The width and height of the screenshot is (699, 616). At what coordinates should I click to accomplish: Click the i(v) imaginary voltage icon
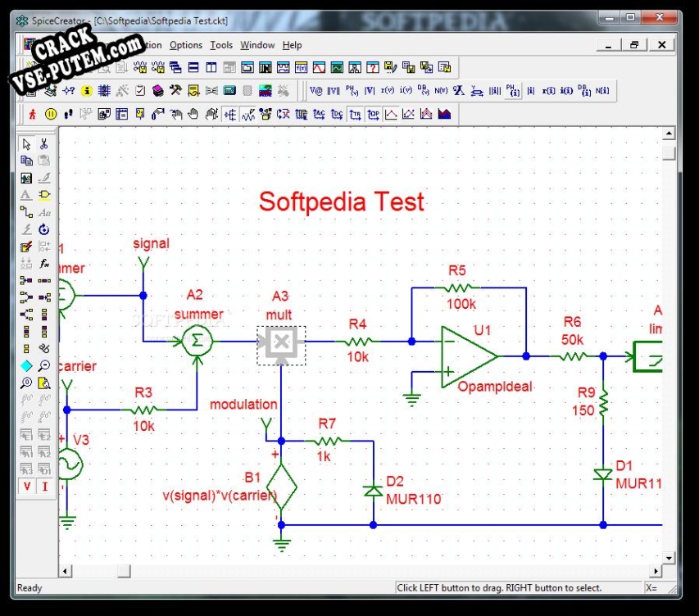(406, 91)
